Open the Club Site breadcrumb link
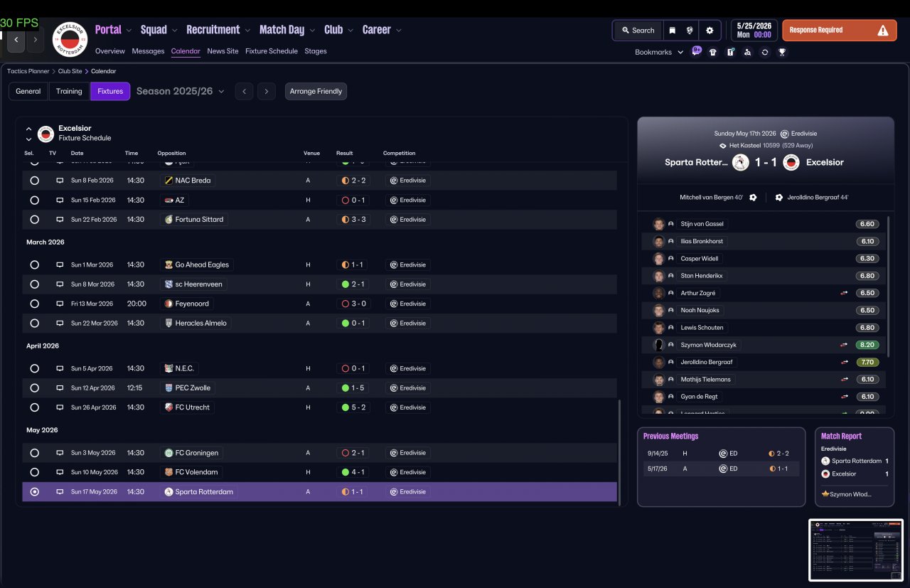 click(70, 71)
